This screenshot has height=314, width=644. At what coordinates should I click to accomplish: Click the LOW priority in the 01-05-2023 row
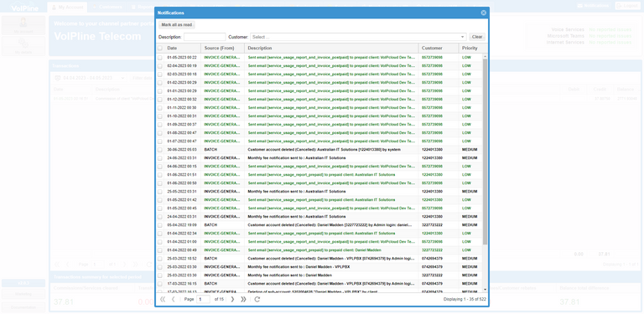coord(466,58)
